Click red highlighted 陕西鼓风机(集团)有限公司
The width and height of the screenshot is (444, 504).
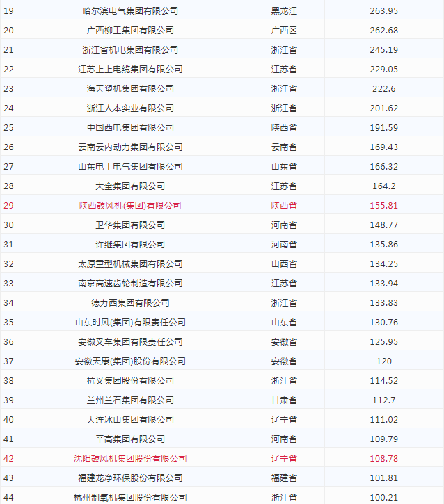130,205
